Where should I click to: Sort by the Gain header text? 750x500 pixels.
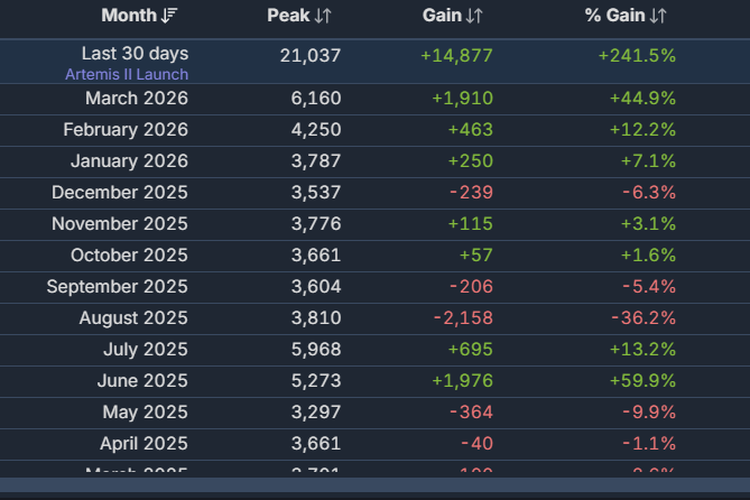click(x=442, y=15)
